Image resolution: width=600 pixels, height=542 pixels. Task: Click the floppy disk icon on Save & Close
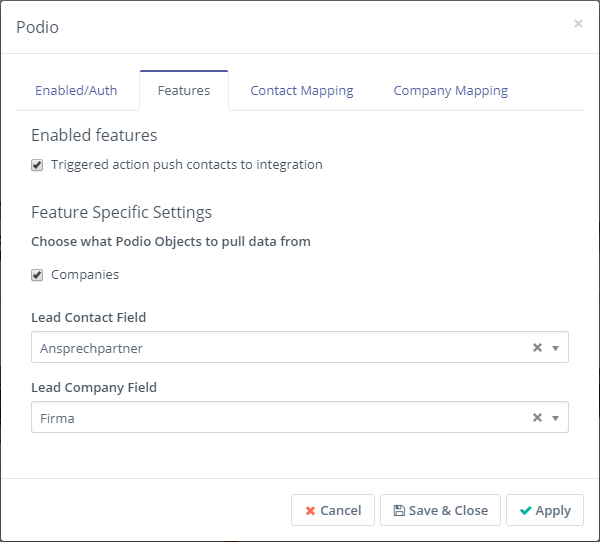399,511
